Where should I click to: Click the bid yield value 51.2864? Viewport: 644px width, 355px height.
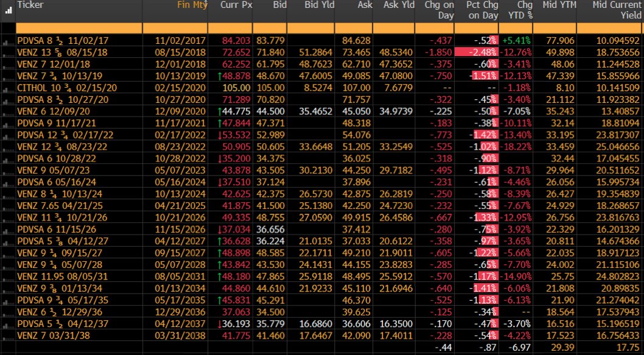pos(317,52)
